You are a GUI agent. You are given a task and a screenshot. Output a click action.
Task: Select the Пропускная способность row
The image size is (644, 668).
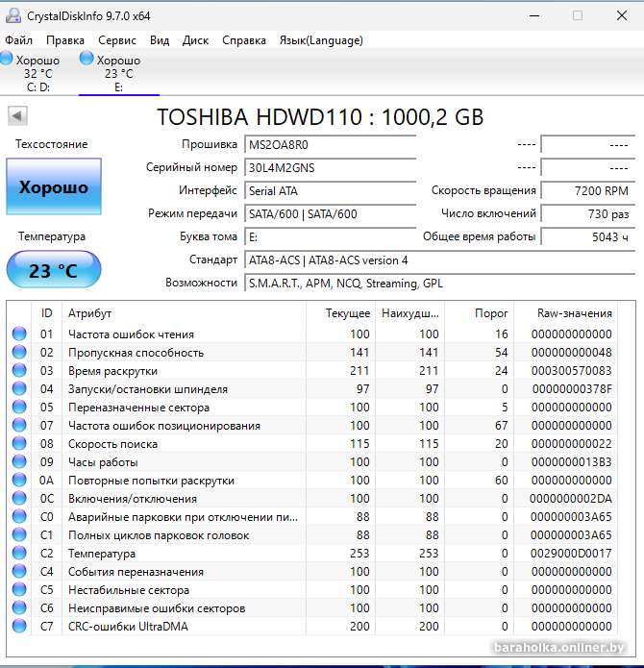coord(312,353)
